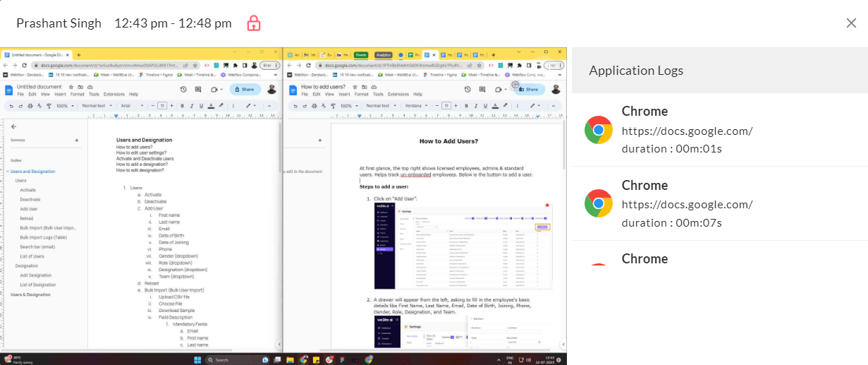
Task: Open Insert menu in Untitled document window
Action: pyautogui.click(x=60, y=94)
